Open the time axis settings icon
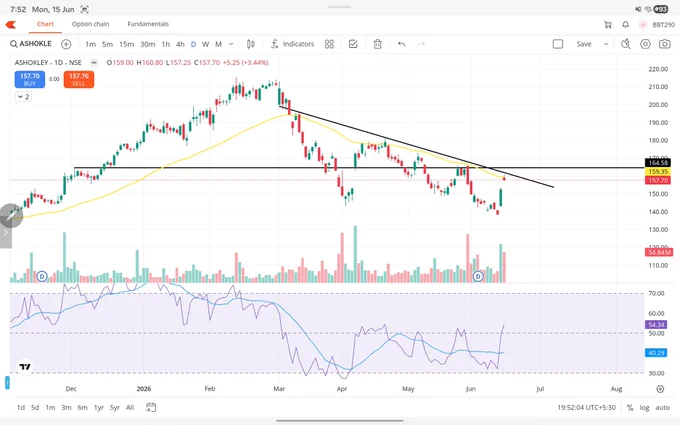The width and height of the screenshot is (680, 425). pos(660,389)
